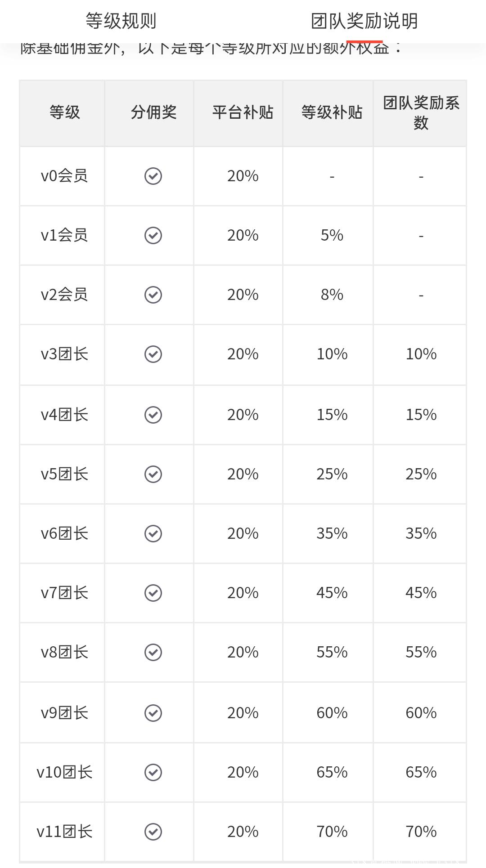Click the 团队奖励系数 column header
This screenshot has height=868, width=486.
tap(421, 113)
